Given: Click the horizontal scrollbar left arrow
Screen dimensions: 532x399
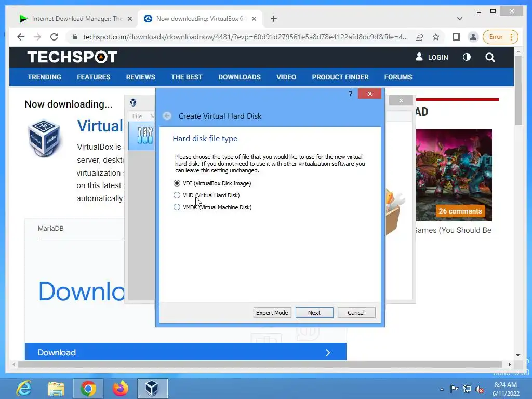Looking at the screenshot, I should pos(14,364).
